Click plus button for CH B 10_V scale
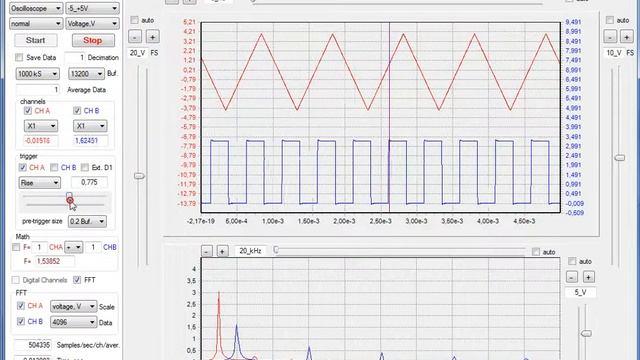The width and height of the screenshot is (640, 360). tap(627, 37)
